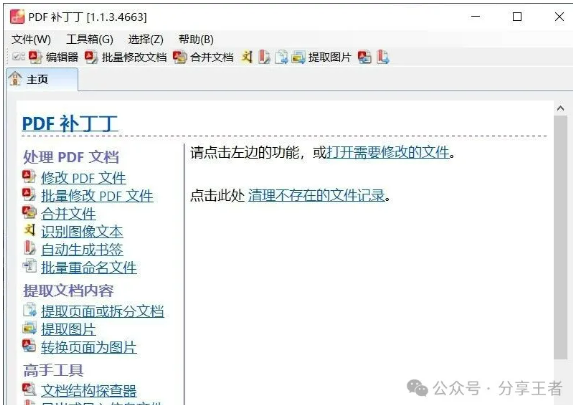Click the 清理不存在的文件记录 link
The width and height of the screenshot is (573, 405).
316,196
